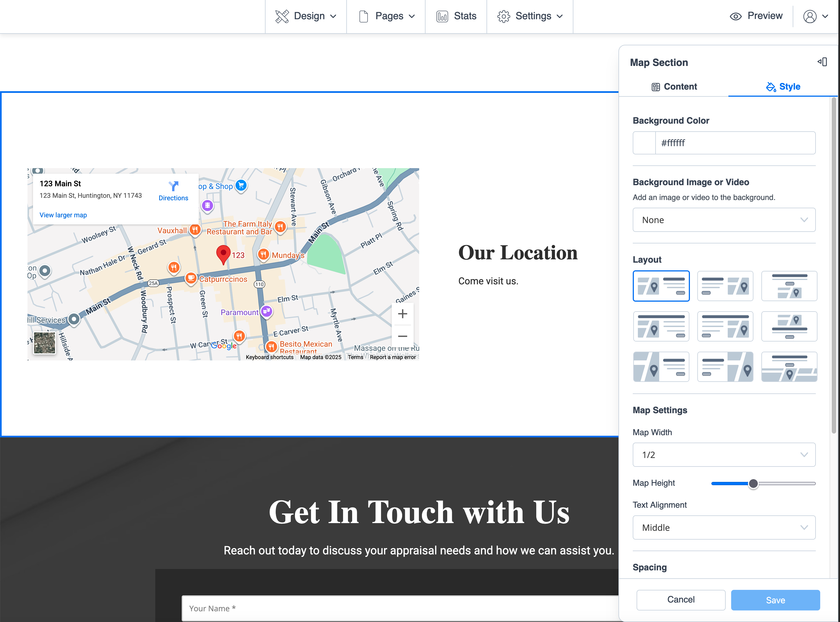Collapse the Map Section panel icon
Image resolution: width=840 pixels, height=622 pixels.
point(822,62)
